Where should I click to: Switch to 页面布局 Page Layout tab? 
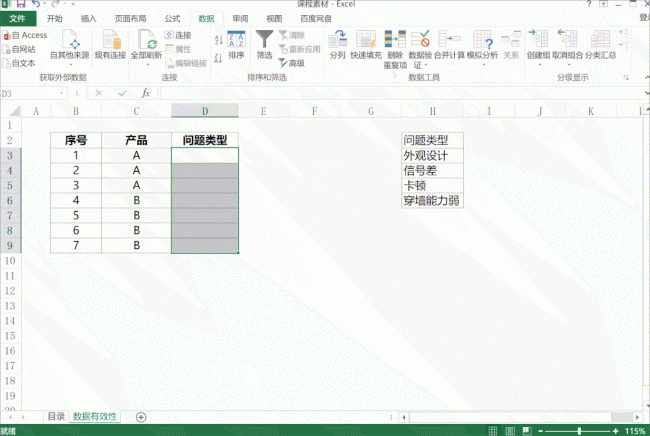pyautogui.click(x=130, y=19)
